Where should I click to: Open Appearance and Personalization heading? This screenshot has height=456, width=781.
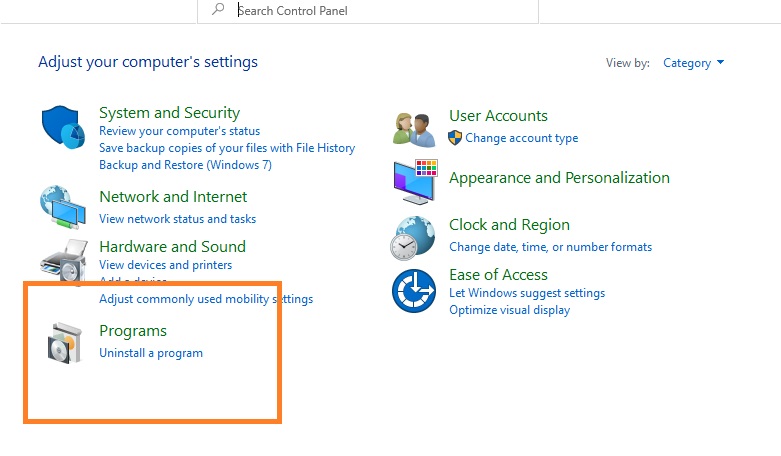click(559, 178)
